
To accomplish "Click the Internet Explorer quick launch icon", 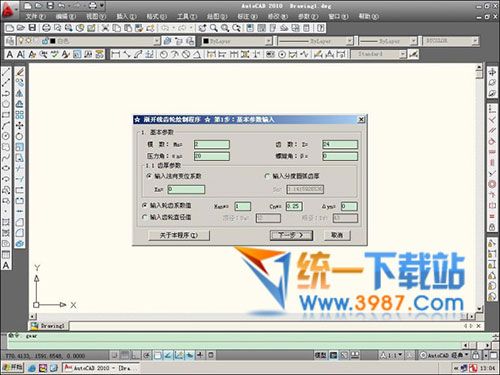I will click(32, 368).
